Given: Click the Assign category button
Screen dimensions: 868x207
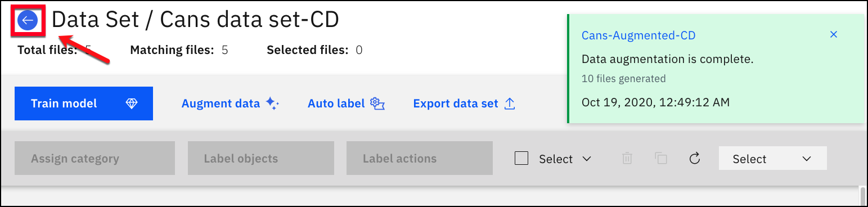Looking at the screenshot, I should [95, 158].
